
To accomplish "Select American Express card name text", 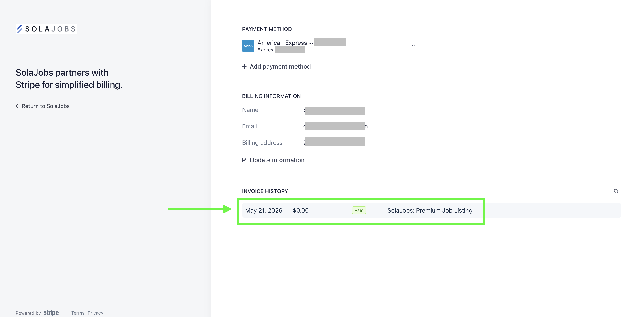I will pos(282,43).
